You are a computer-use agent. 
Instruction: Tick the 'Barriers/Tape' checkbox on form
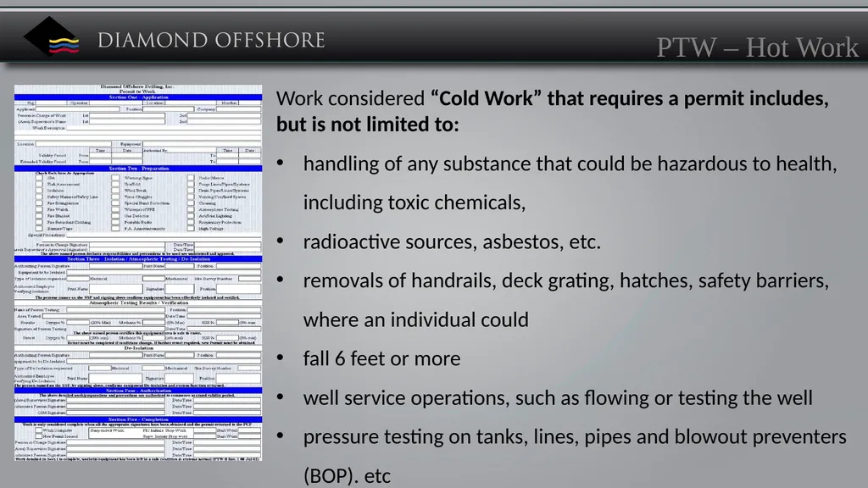click(39, 229)
